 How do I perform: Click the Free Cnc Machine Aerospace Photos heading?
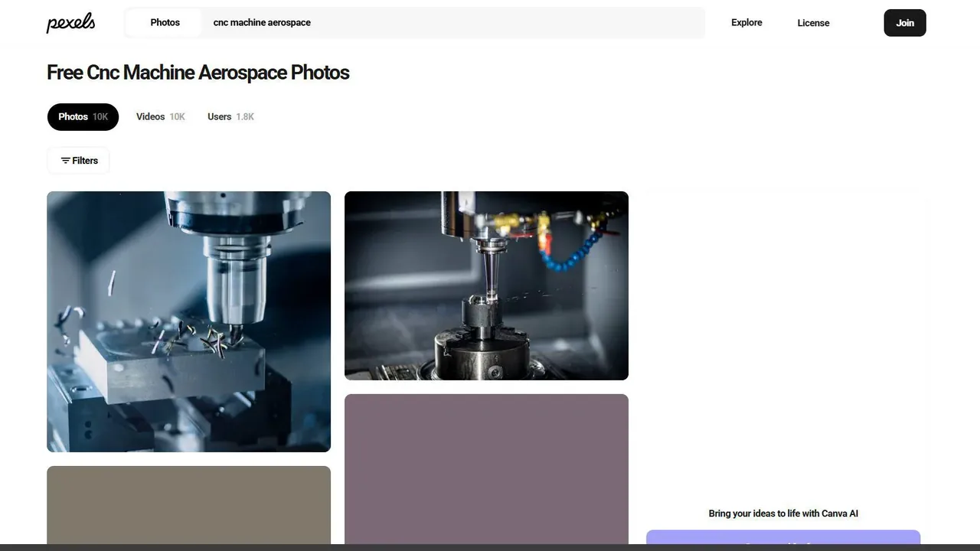[x=198, y=73]
